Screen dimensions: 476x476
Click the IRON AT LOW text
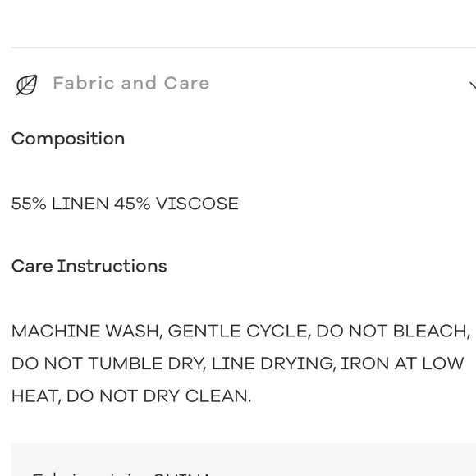pos(402,364)
